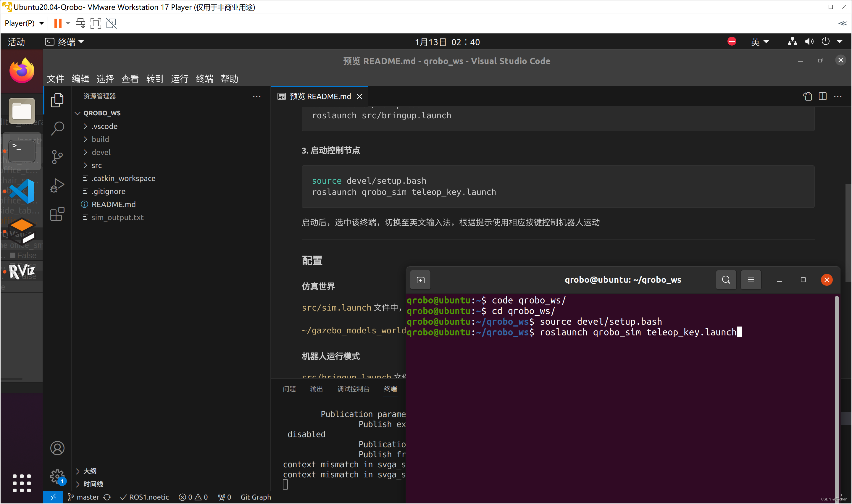Open the Run and Debug view

pos(57,185)
